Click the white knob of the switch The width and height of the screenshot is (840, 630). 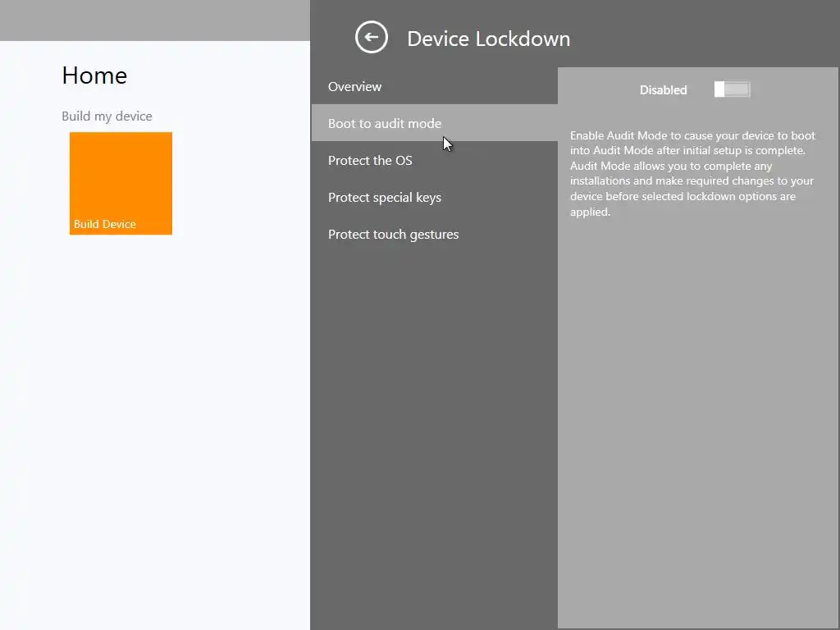[719, 89]
